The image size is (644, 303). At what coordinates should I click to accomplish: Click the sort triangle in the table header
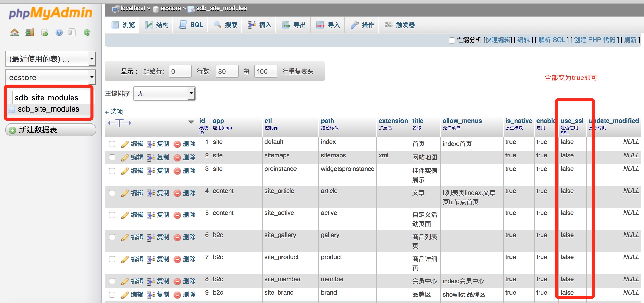coord(191,122)
